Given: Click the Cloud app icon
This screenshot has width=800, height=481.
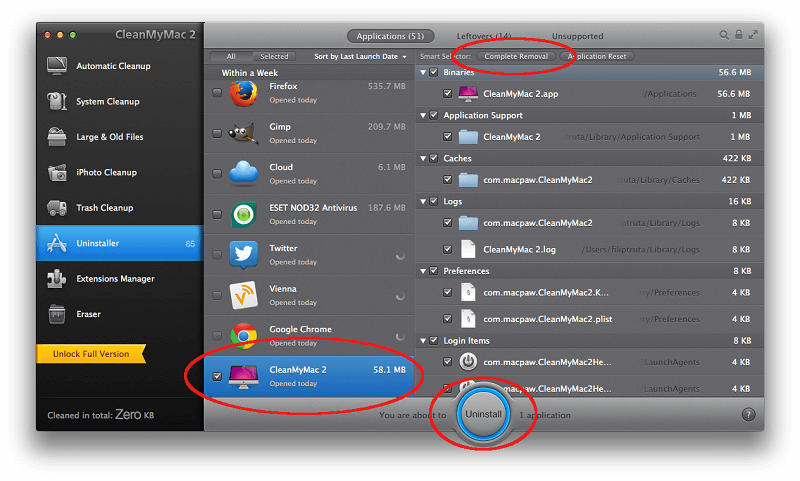Looking at the screenshot, I should [243, 172].
